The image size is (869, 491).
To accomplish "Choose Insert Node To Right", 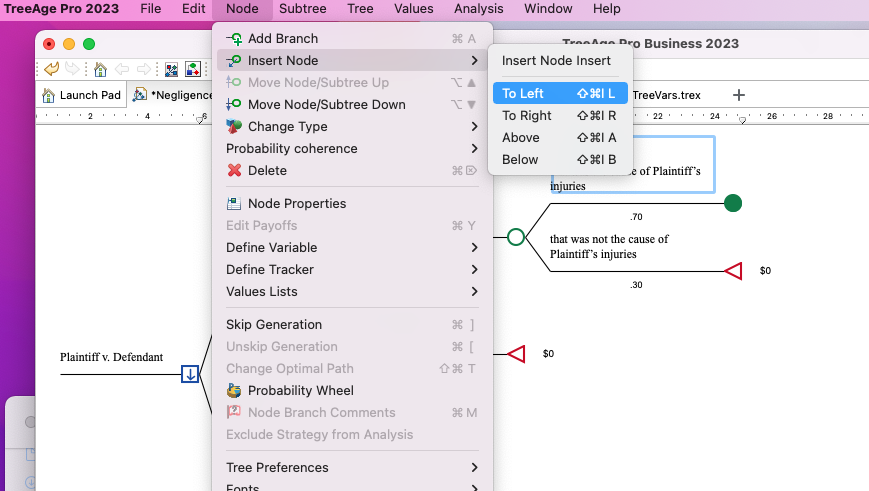I will pyautogui.click(x=560, y=115).
